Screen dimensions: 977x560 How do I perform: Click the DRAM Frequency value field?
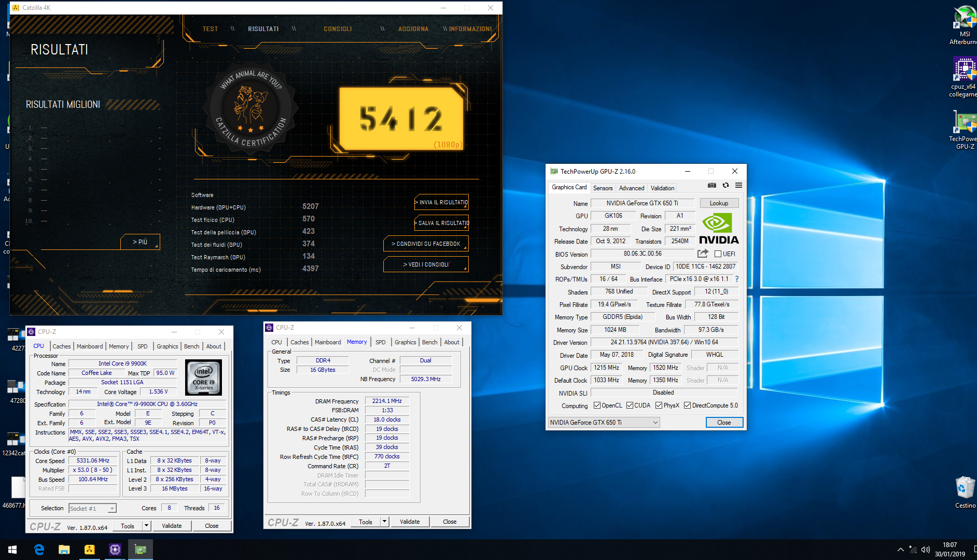coord(387,401)
